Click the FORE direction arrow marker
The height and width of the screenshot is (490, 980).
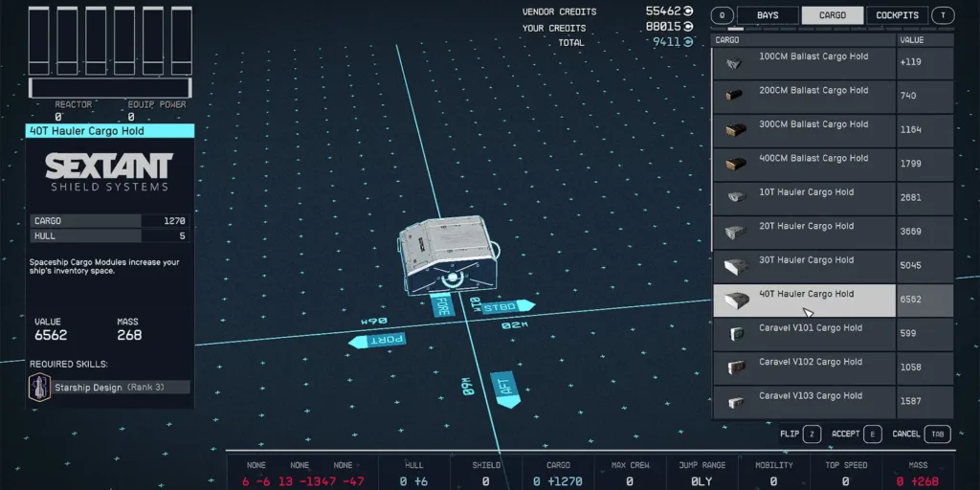(x=442, y=305)
